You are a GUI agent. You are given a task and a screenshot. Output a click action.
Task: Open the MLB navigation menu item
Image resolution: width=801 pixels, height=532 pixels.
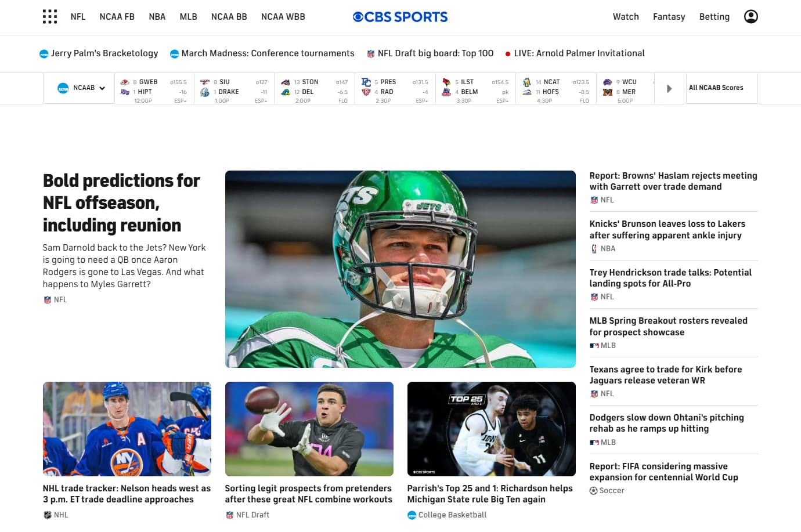click(x=188, y=17)
